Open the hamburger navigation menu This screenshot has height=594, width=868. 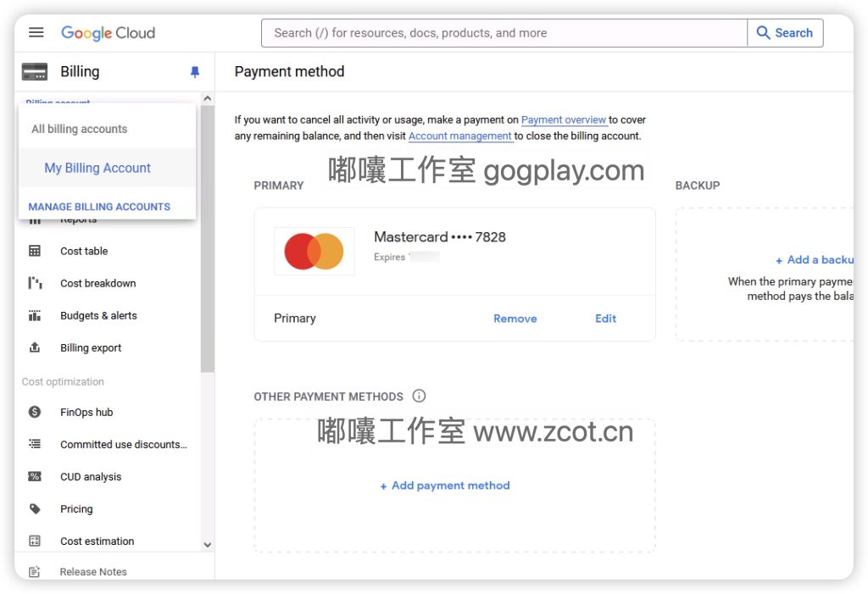(36, 33)
